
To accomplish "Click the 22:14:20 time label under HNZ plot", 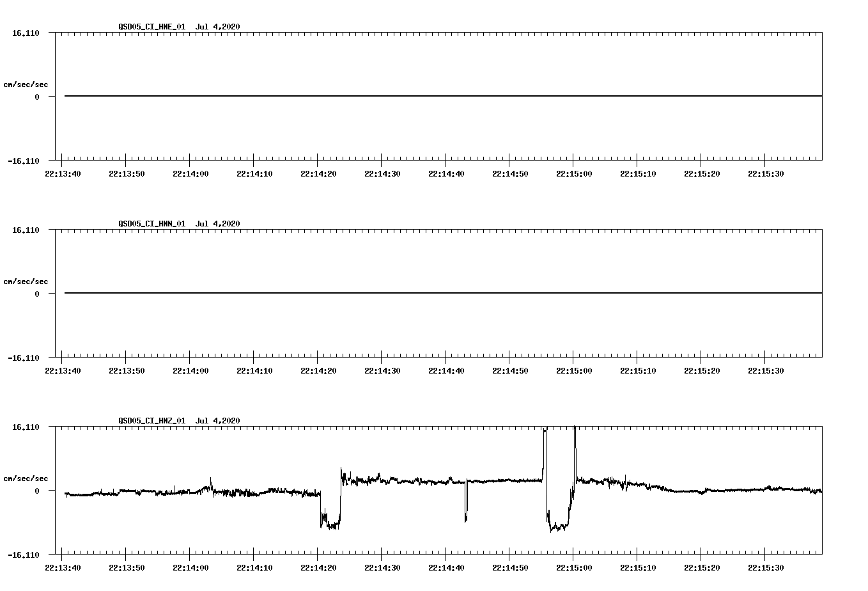I will tap(318, 567).
